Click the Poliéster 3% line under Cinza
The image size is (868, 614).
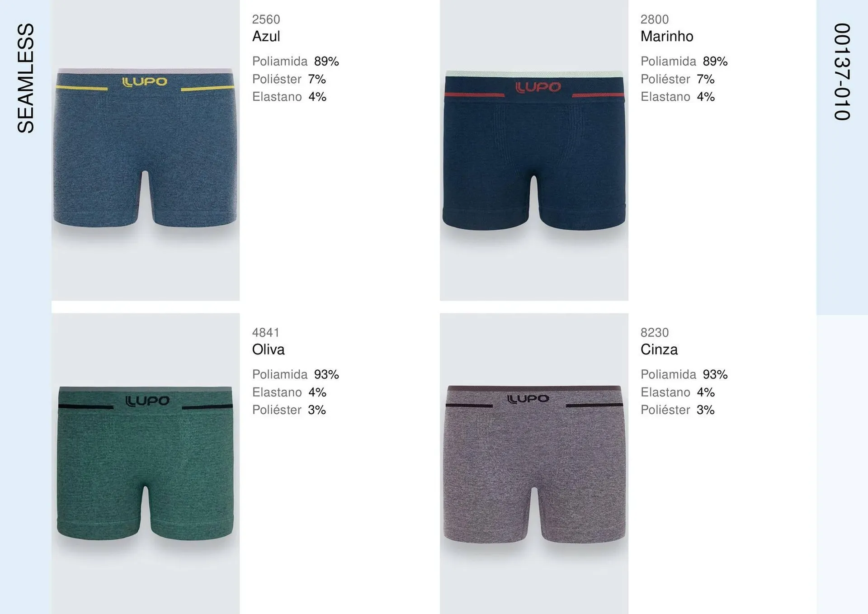pyautogui.click(x=677, y=410)
